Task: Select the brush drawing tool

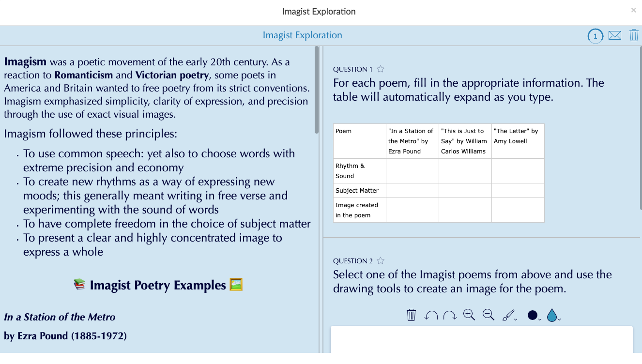Action: pyautogui.click(x=508, y=315)
